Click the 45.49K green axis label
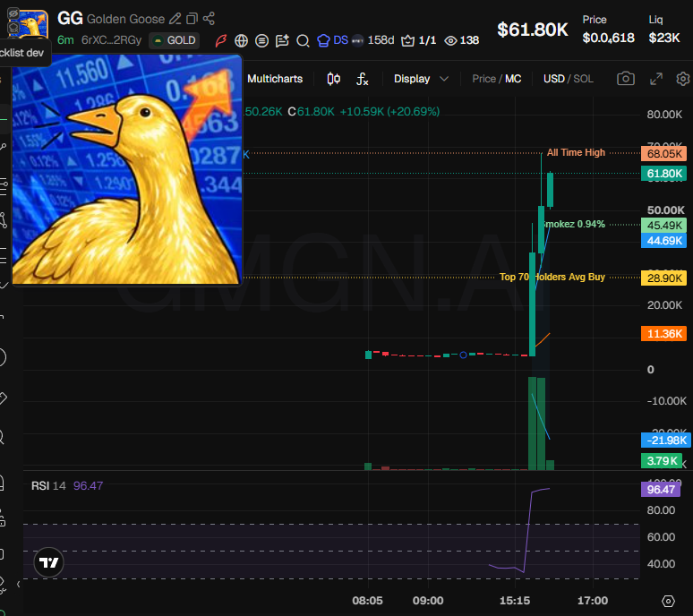Screen dimensions: 693x616 [663, 226]
